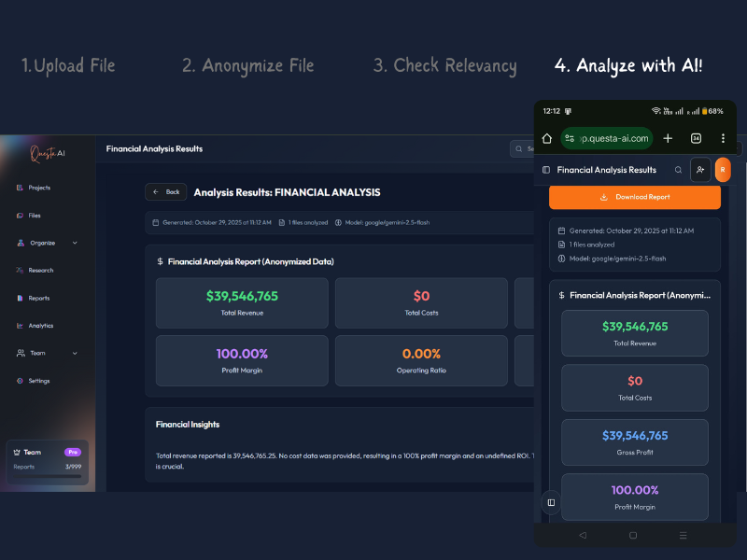Click the Pro badge in the Team card
The height and width of the screenshot is (560, 747).
click(73, 452)
